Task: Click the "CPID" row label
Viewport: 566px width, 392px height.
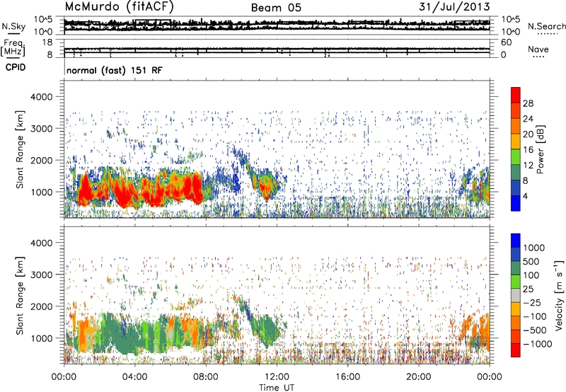Action: tap(16, 67)
